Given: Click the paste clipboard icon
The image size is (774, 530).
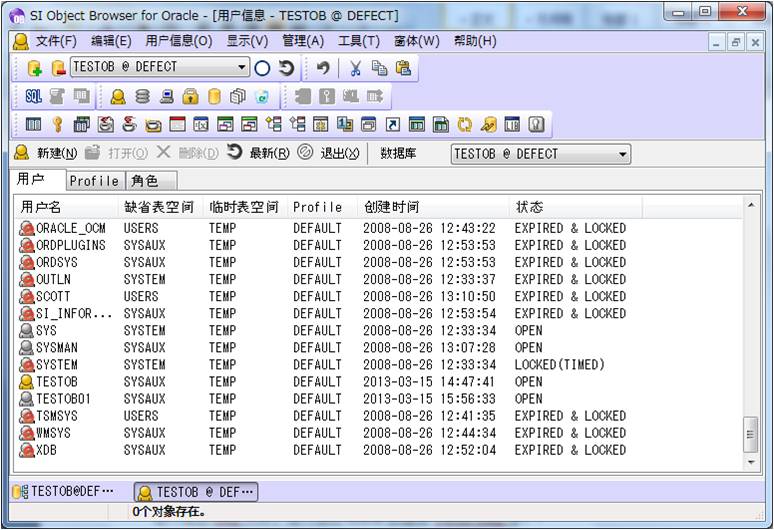Looking at the screenshot, I should click(x=403, y=68).
